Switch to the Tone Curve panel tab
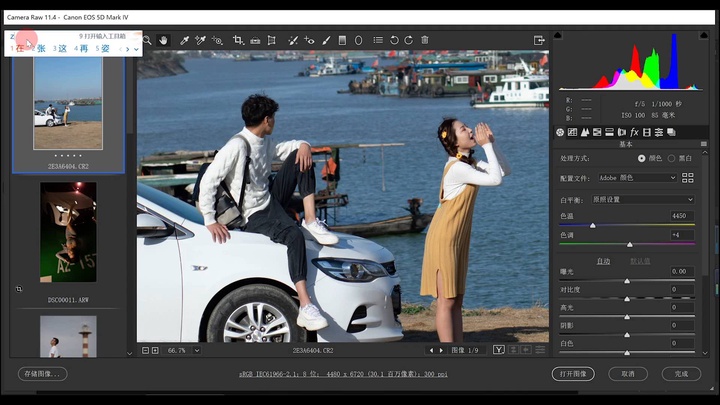The width and height of the screenshot is (720, 405). click(573, 132)
